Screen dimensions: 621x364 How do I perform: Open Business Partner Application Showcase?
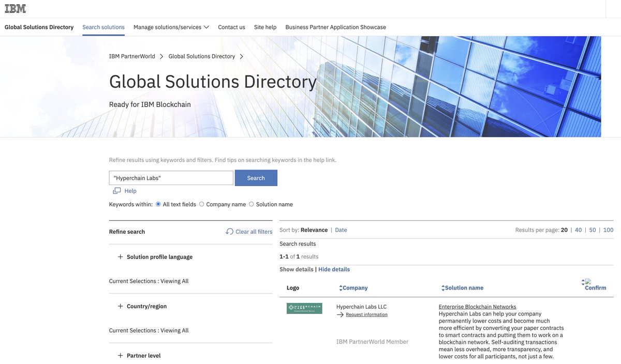click(335, 27)
